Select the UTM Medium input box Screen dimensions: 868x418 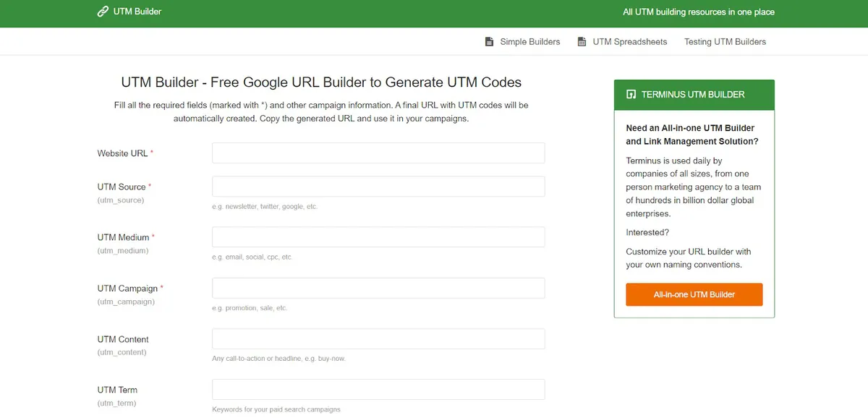(x=378, y=236)
